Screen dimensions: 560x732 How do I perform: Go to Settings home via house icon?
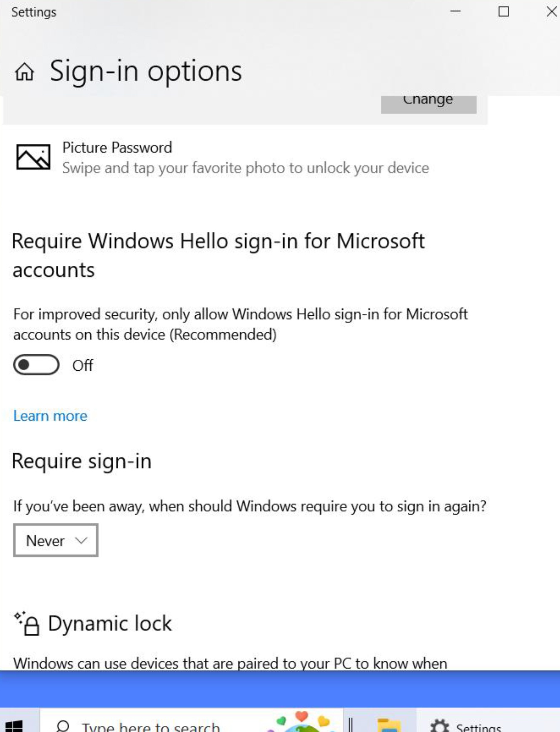[24, 72]
